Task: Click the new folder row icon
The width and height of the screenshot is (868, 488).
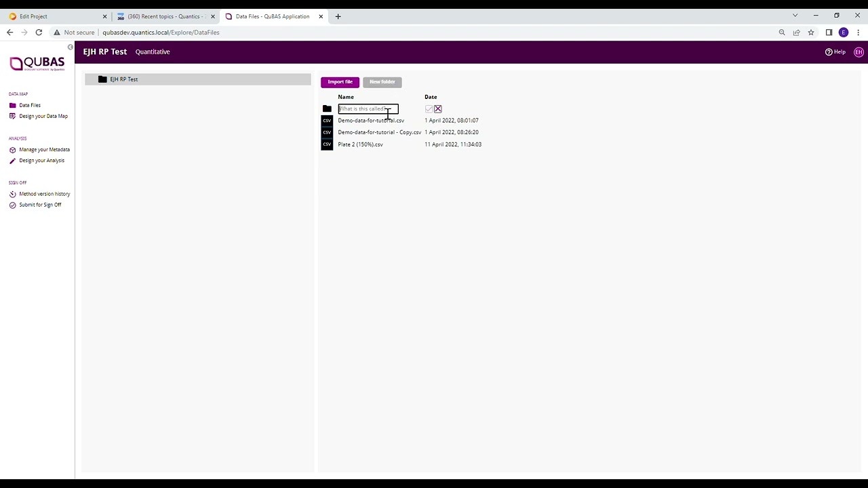Action: (x=327, y=108)
